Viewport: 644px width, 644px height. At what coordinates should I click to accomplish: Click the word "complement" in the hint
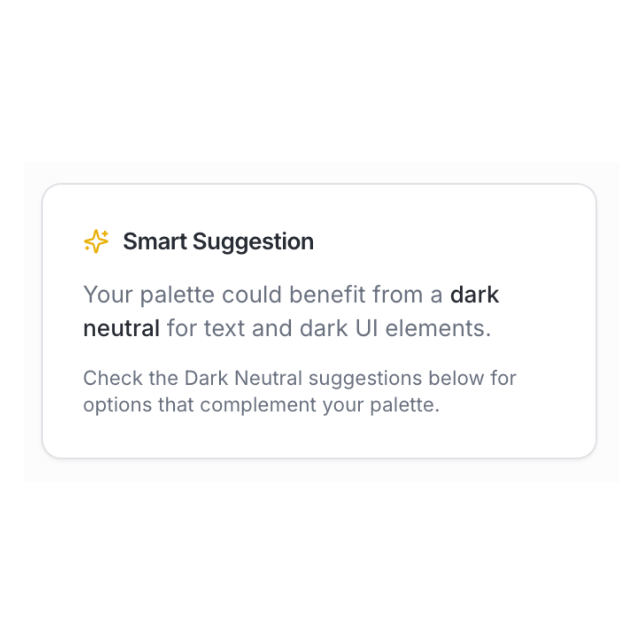tap(258, 405)
